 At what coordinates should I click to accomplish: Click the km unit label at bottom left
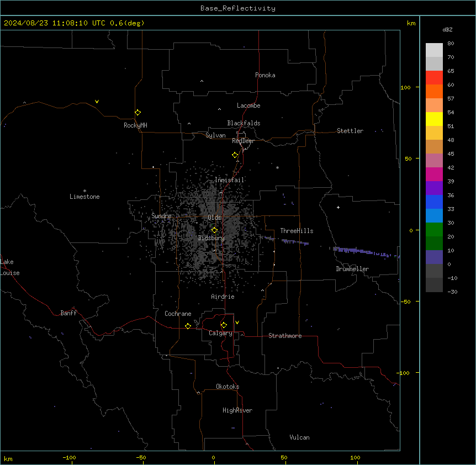pyautogui.click(x=8, y=458)
